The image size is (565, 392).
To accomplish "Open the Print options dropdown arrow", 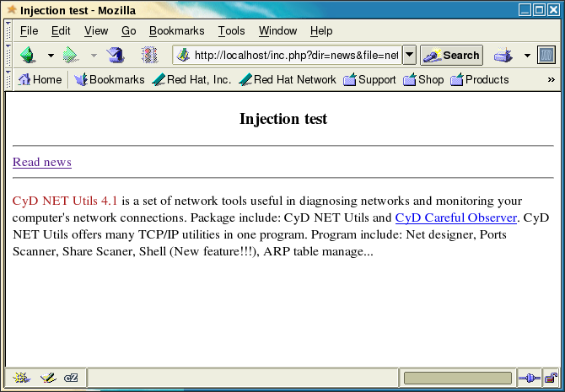I will click(x=527, y=56).
